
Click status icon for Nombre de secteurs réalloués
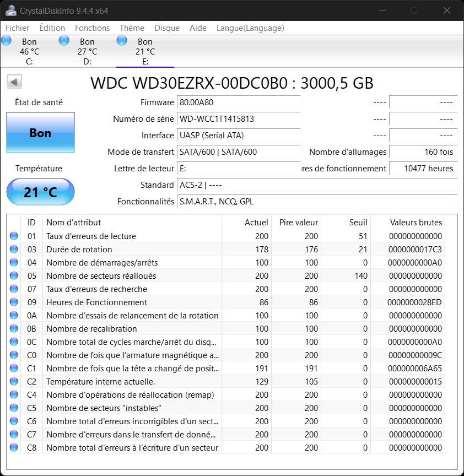pyautogui.click(x=14, y=276)
